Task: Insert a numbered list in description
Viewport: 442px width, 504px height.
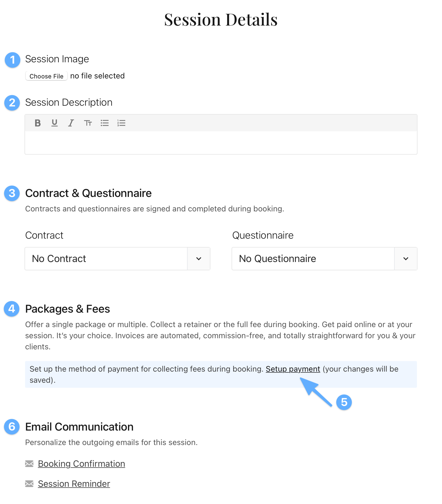Action: [121, 123]
